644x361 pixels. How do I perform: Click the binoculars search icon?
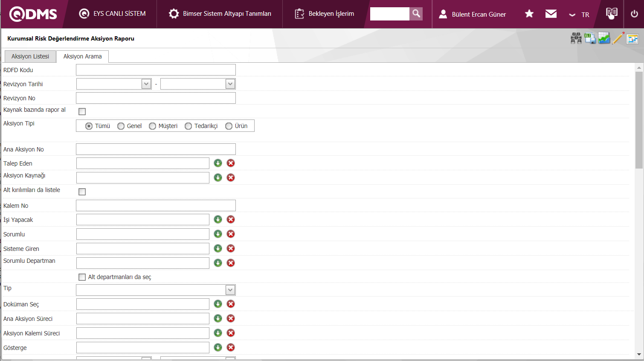coord(576,38)
